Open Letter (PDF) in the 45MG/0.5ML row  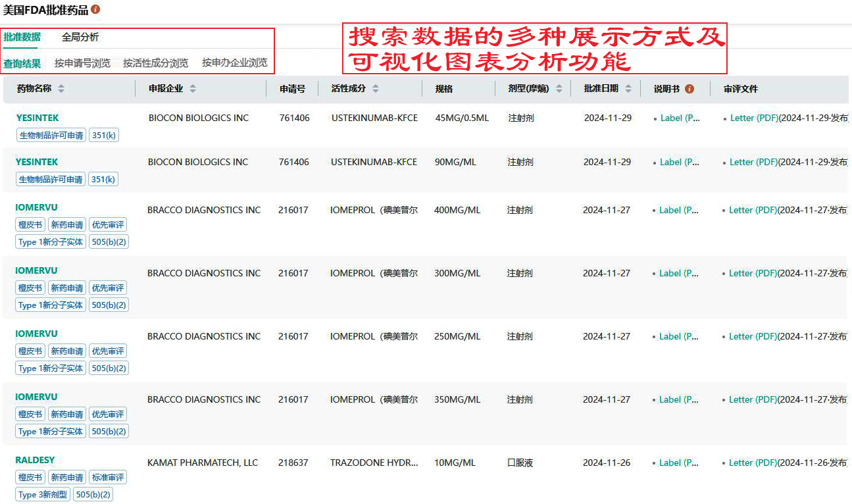click(x=755, y=118)
